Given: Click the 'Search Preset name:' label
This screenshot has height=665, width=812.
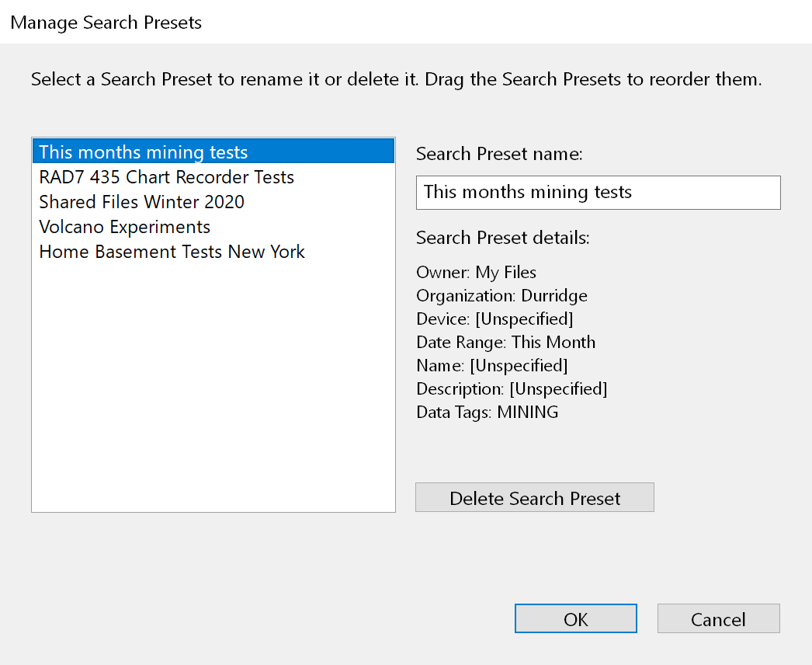Looking at the screenshot, I should [x=499, y=154].
